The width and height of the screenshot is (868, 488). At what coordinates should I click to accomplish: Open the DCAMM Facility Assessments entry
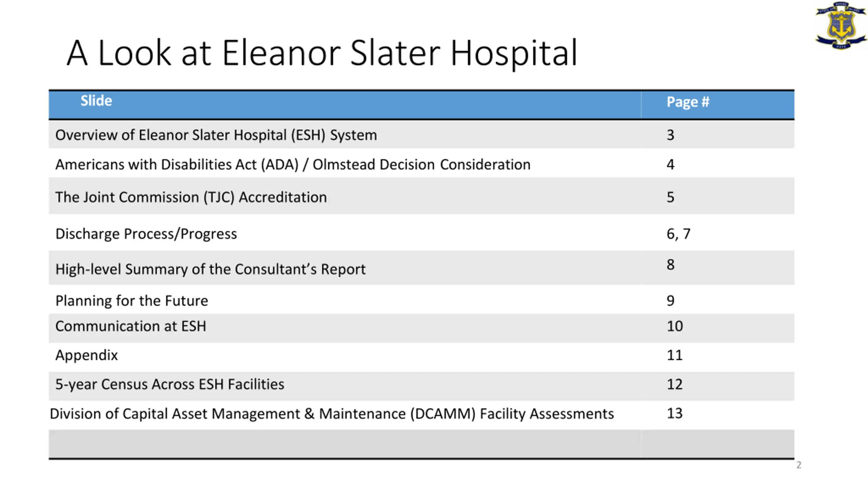click(332, 414)
